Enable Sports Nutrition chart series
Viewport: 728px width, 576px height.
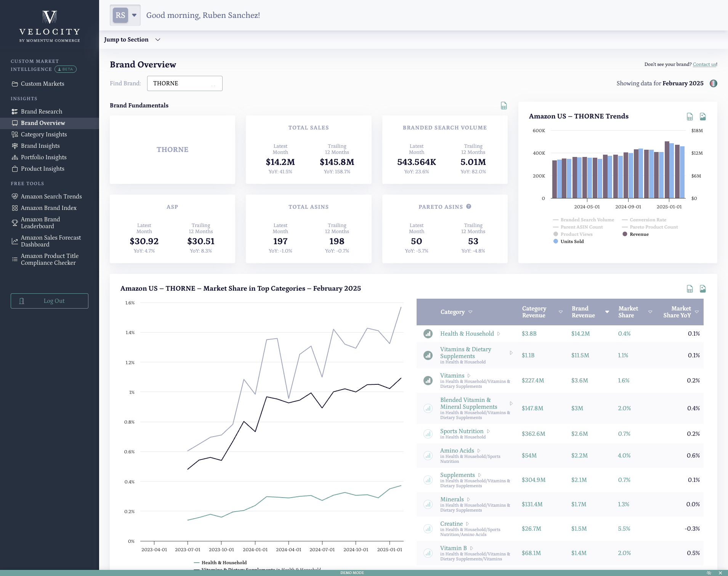click(x=428, y=434)
